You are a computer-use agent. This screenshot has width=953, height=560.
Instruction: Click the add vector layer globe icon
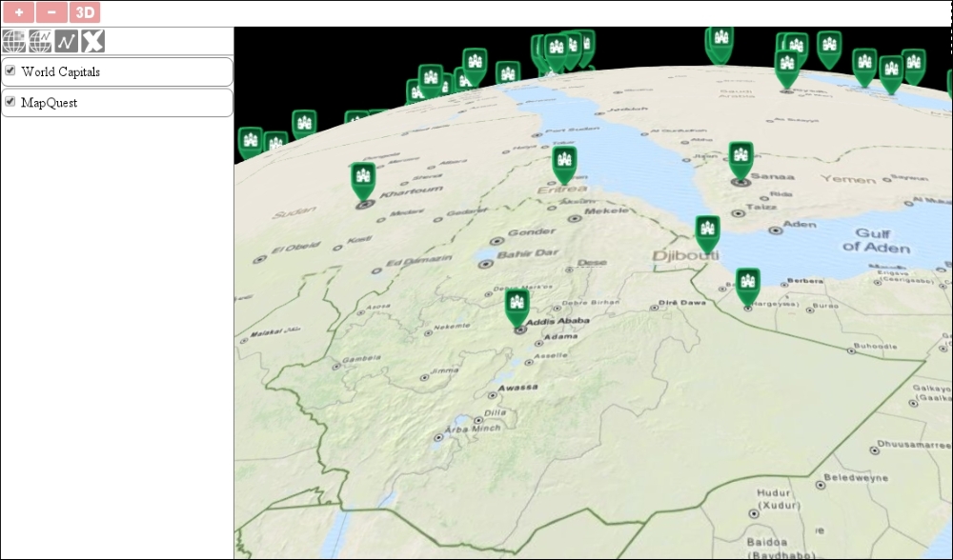pos(40,41)
